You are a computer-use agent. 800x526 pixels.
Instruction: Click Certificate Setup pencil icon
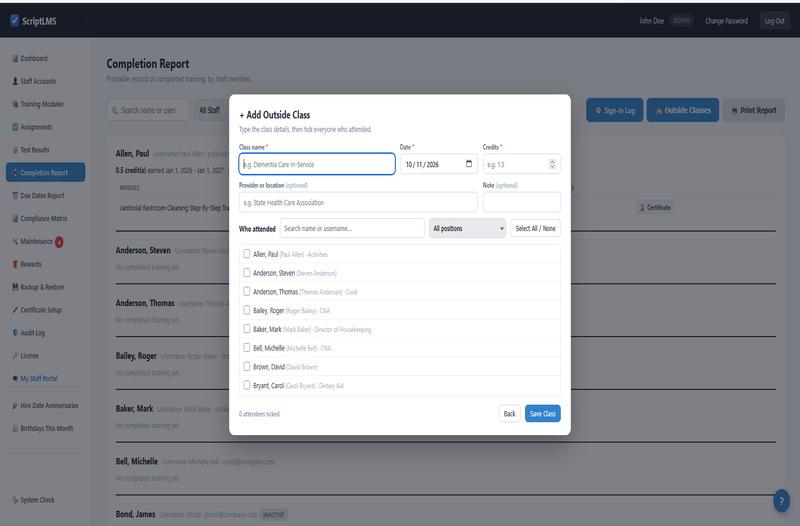[15, 310]
